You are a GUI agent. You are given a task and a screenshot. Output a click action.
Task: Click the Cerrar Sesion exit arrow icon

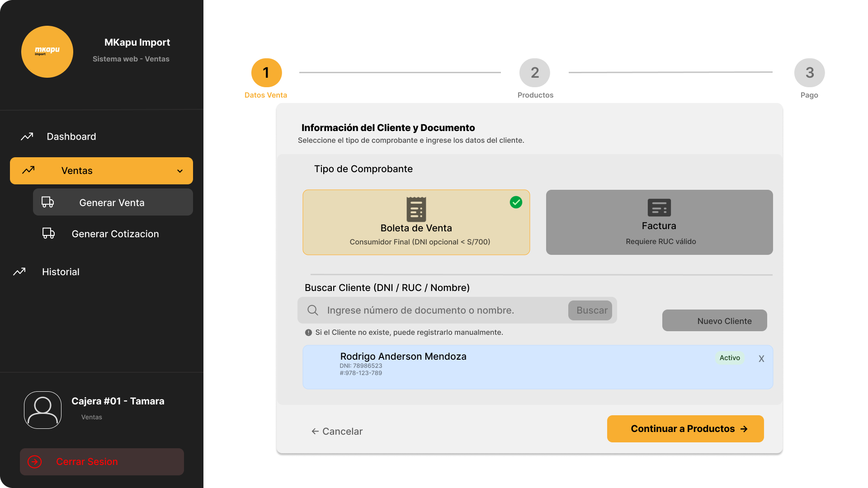click(x=35, y=461)
